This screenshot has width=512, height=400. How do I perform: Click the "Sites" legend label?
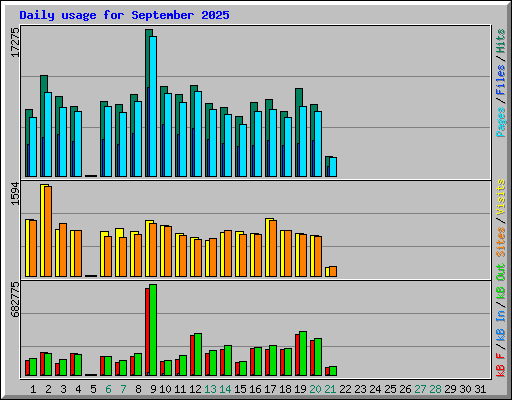(x=500, y=242)
